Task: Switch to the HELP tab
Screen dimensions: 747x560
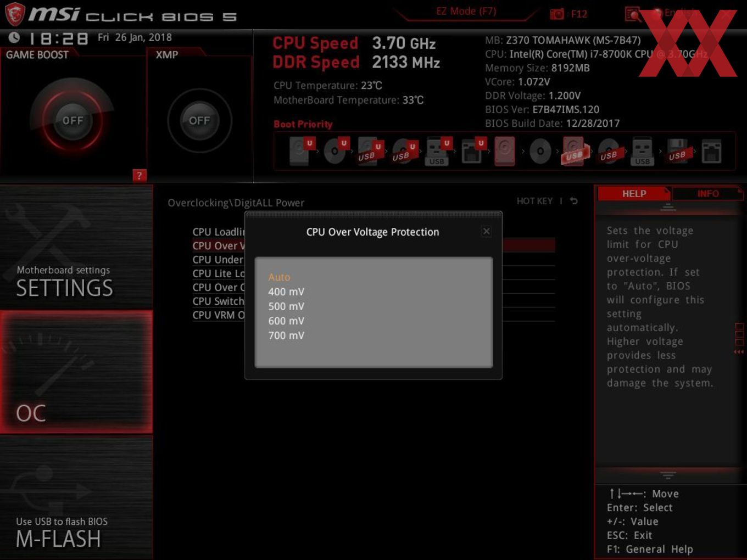Action: point(633,194)
